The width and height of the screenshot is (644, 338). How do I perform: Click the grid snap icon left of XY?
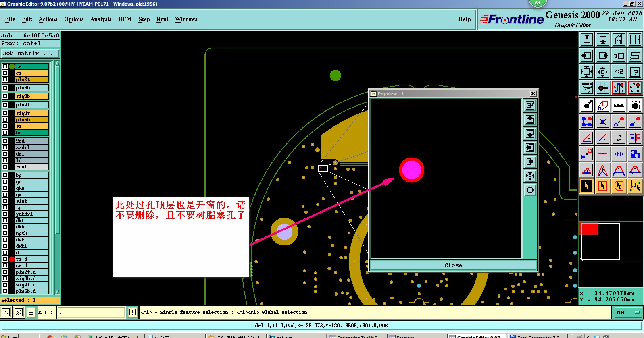(31, 312)
